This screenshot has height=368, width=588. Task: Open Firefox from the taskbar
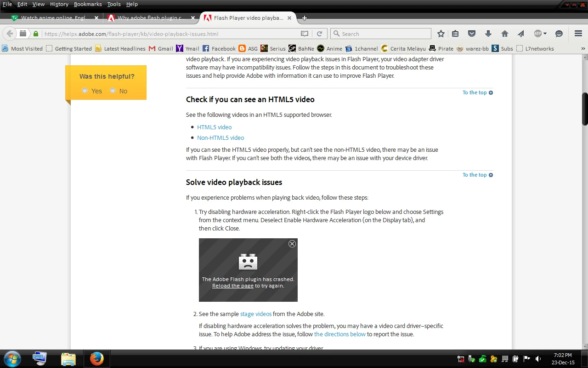coord(96,358)
